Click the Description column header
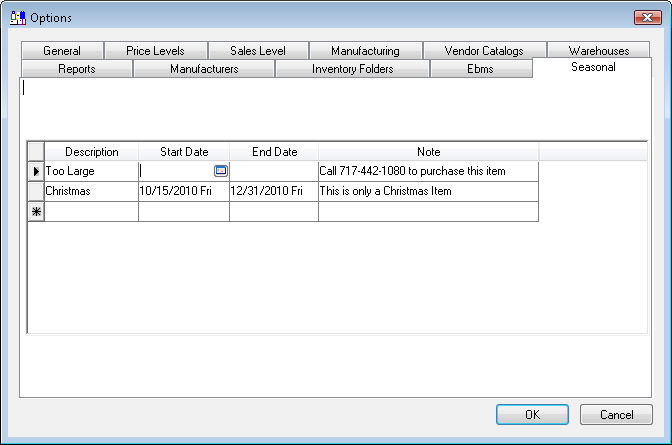Image resolution: width=672 pixels, height=445 pixels. click(x=92, y=152)
